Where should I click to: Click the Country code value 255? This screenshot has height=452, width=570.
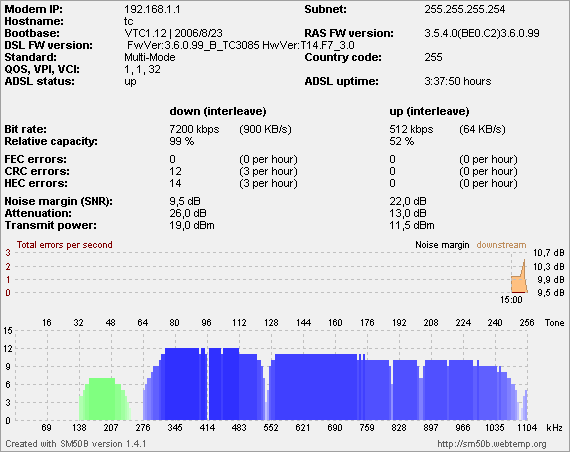click(x=433, y=57)
